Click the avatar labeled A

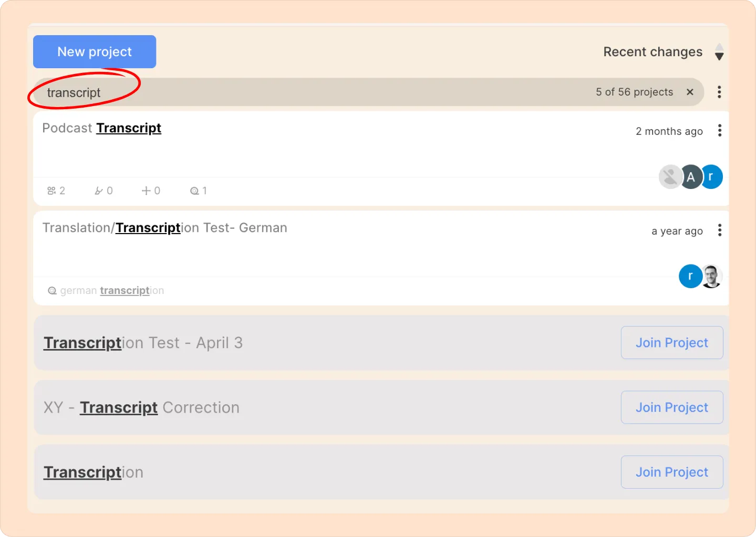point(691,177)
